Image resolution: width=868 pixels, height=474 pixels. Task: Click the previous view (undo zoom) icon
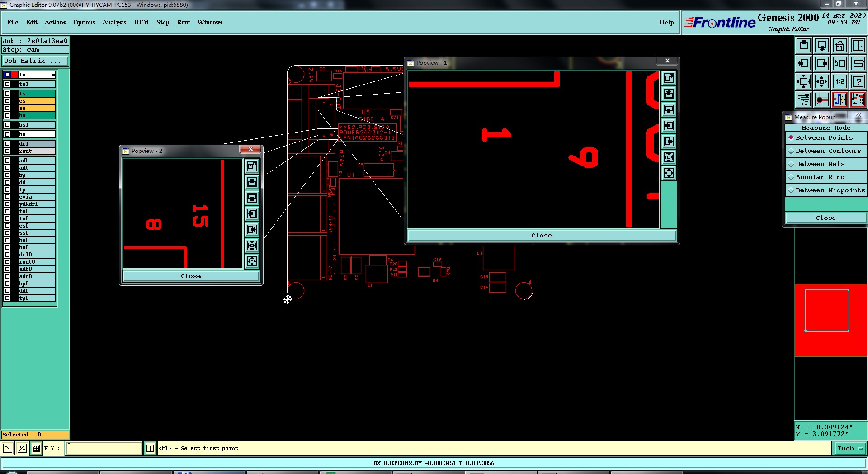[840, 63]
